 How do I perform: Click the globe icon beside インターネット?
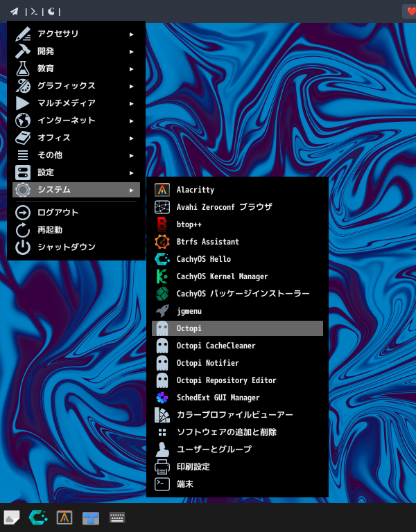pyautogui.click(x=23, y=121)
